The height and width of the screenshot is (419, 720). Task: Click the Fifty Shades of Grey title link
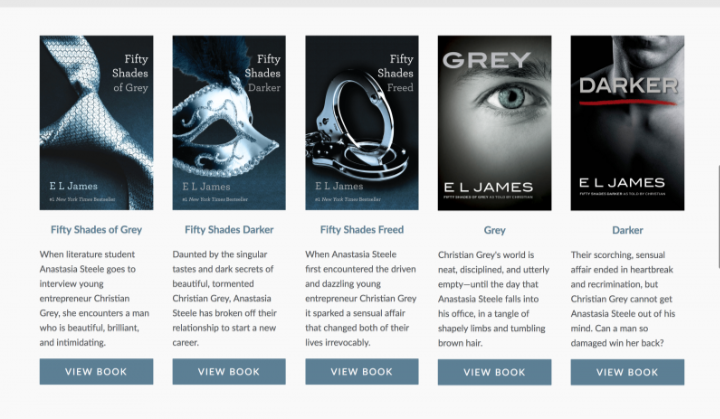[x=96, y=230]
